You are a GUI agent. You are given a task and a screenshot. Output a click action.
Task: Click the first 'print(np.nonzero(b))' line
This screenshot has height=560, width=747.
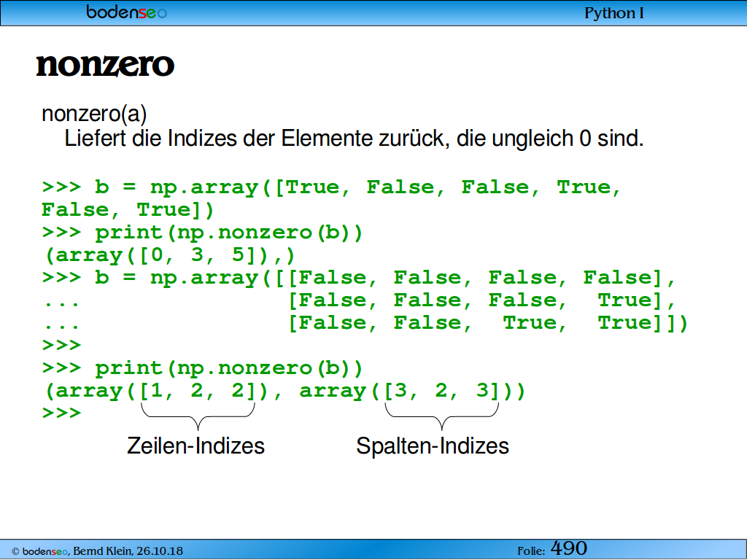click(x=203, y=233)
